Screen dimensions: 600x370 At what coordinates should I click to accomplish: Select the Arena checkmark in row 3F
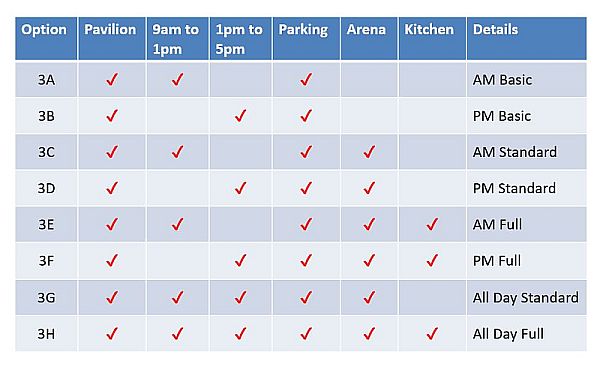click(369, 261)
